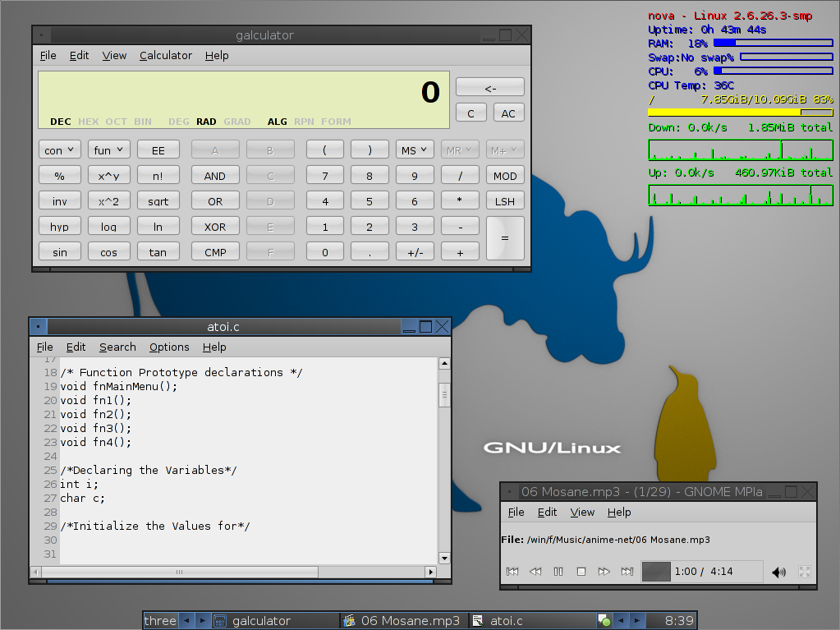Click the MOD button

(505, 176)
